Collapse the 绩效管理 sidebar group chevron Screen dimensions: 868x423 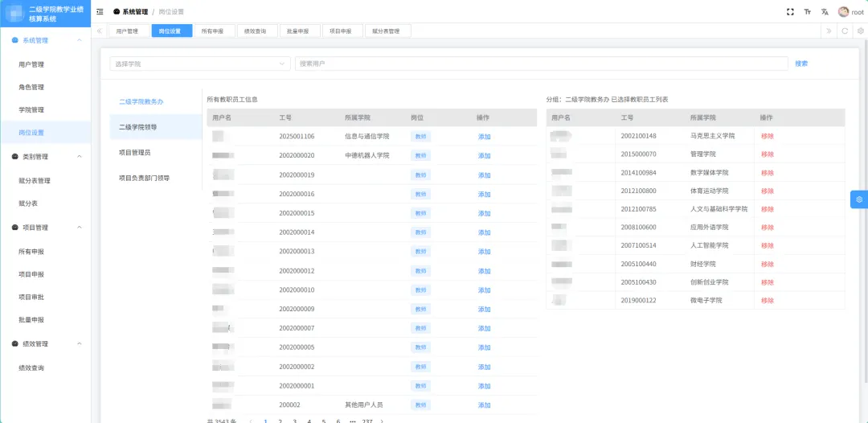pos(79,344)
